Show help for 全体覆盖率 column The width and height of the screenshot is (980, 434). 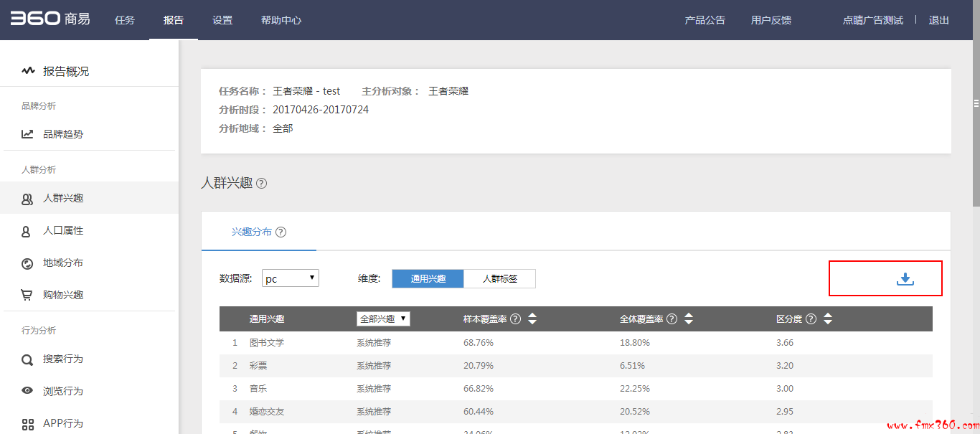[x=672, y=319]
